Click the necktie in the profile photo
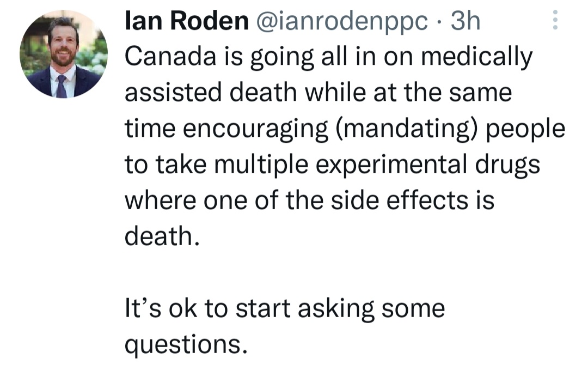This screenshot has height=376, width=588. point(62,87)
